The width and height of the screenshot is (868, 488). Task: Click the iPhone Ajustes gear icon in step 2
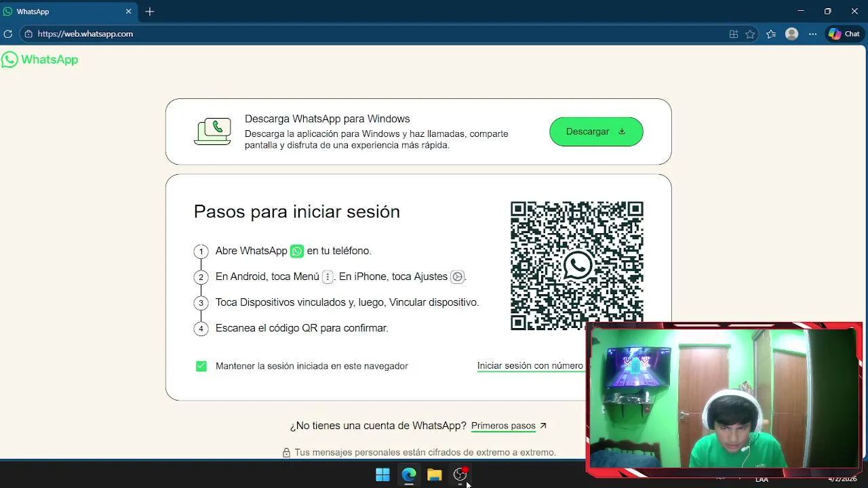tap(458, 277)
